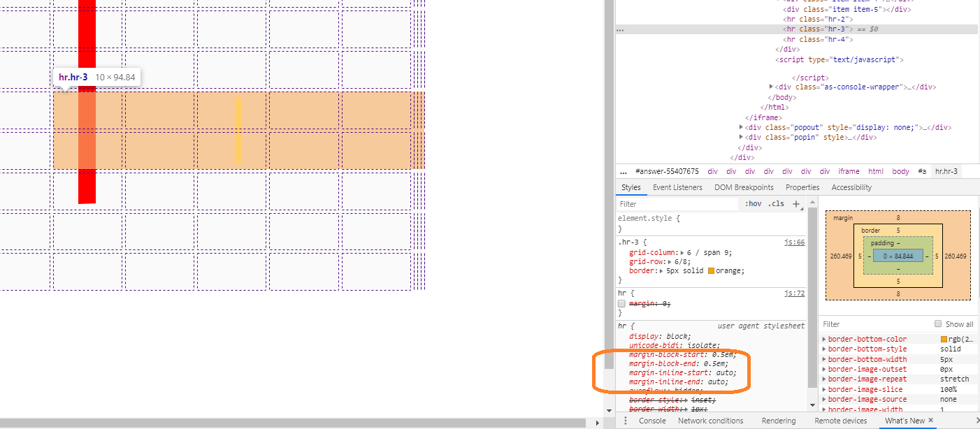Expand computed border-image-slice property
The image size is (980, 429).
coord(825,390)
